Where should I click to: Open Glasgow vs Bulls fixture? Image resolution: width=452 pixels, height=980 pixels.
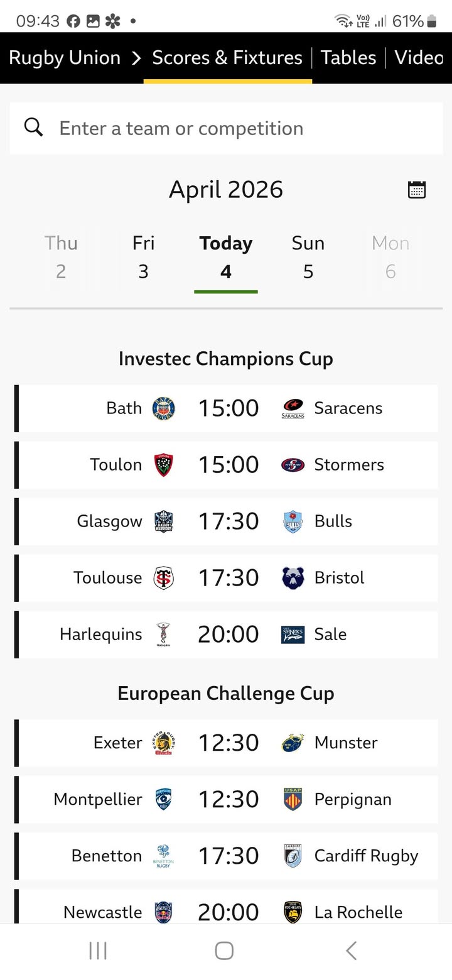[227, 521]
